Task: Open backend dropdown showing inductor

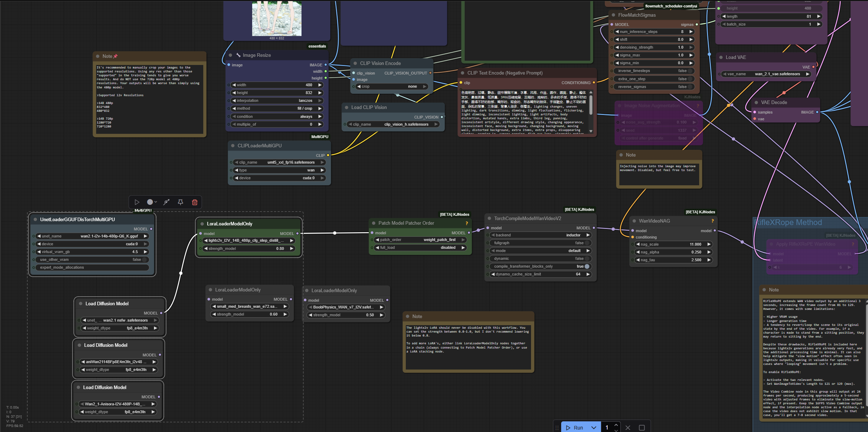Action: coord(541,235)
